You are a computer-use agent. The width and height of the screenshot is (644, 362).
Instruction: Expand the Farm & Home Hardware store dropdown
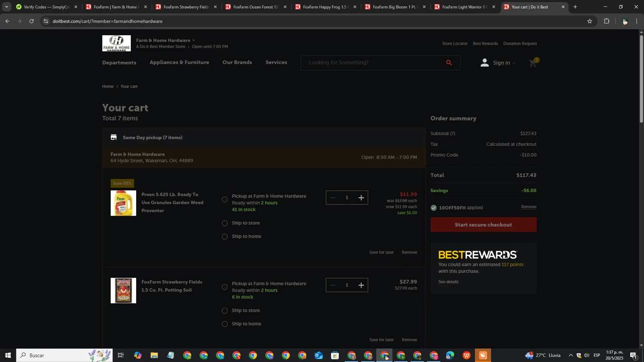coord(194,40)
